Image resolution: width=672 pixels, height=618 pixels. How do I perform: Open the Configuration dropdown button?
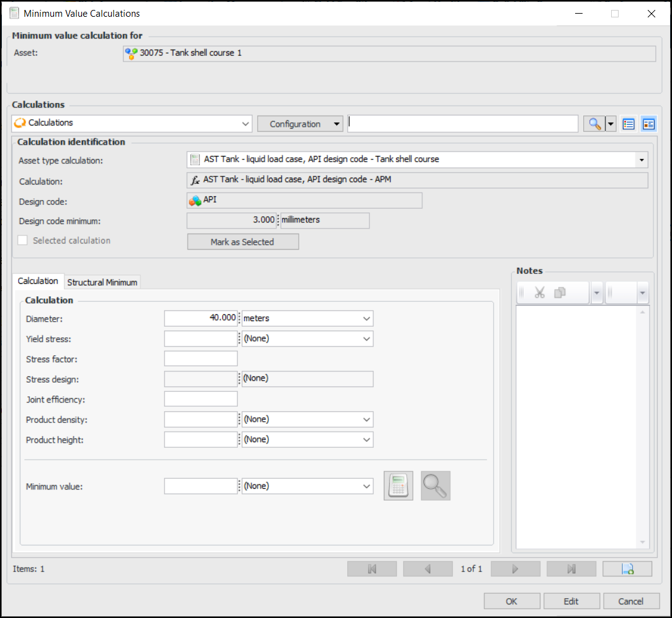tap(301, 124)
